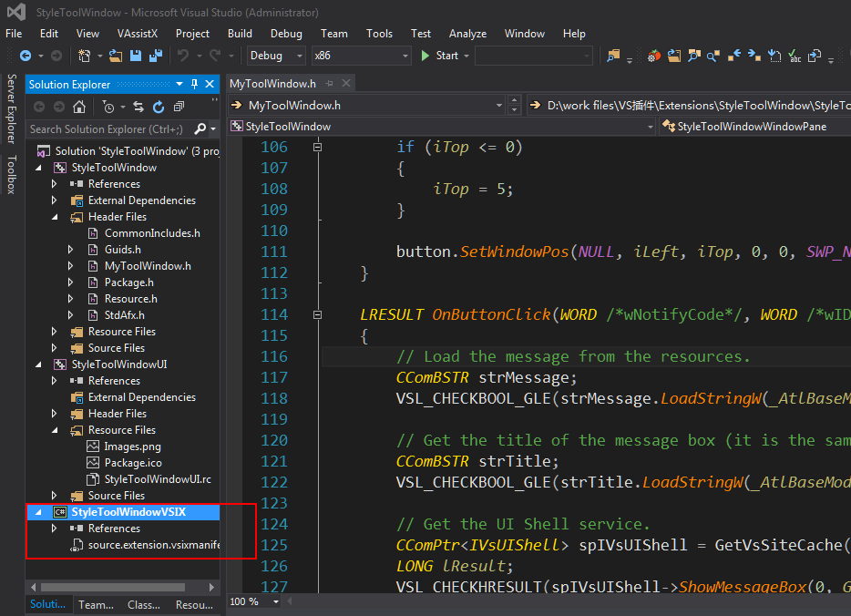Image resolution: width=851 pixels, height=616 pixels.
Task: Switch to the Team Explorer bottom tab
Action: (x=96, y=604)
